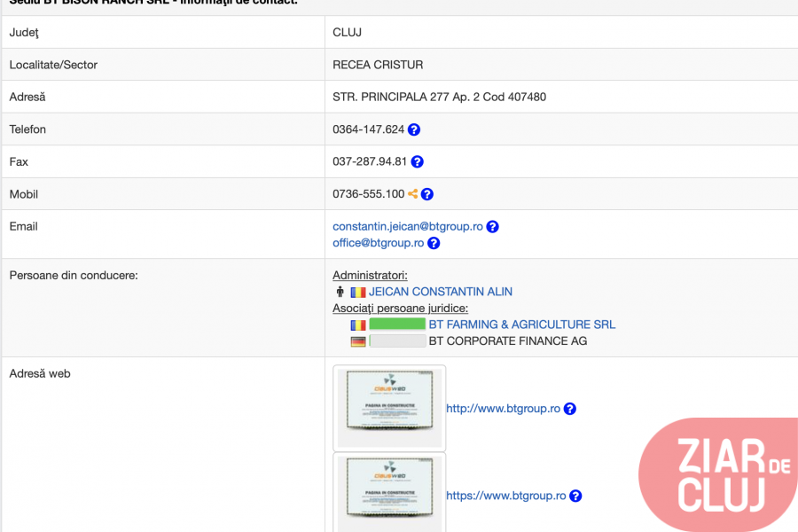
Task: Select the phone number 0364-147.624
Action: (369, 129)
